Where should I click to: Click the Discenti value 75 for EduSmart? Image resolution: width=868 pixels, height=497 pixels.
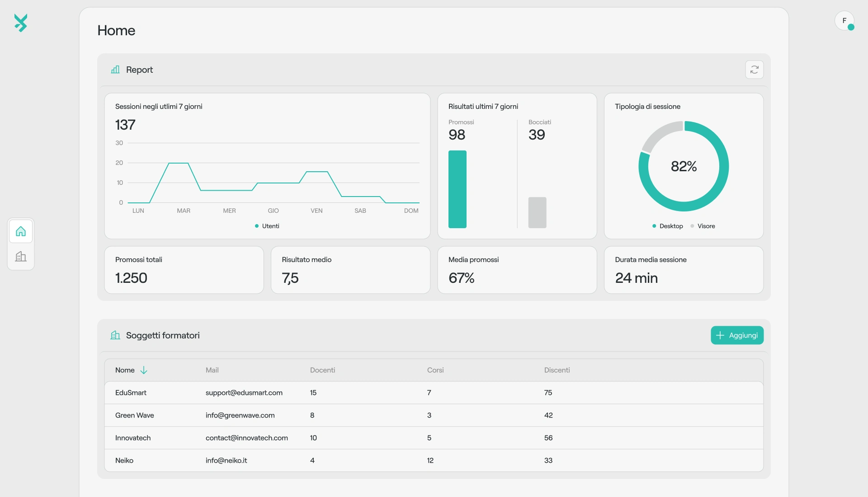[x=548, y=393]
